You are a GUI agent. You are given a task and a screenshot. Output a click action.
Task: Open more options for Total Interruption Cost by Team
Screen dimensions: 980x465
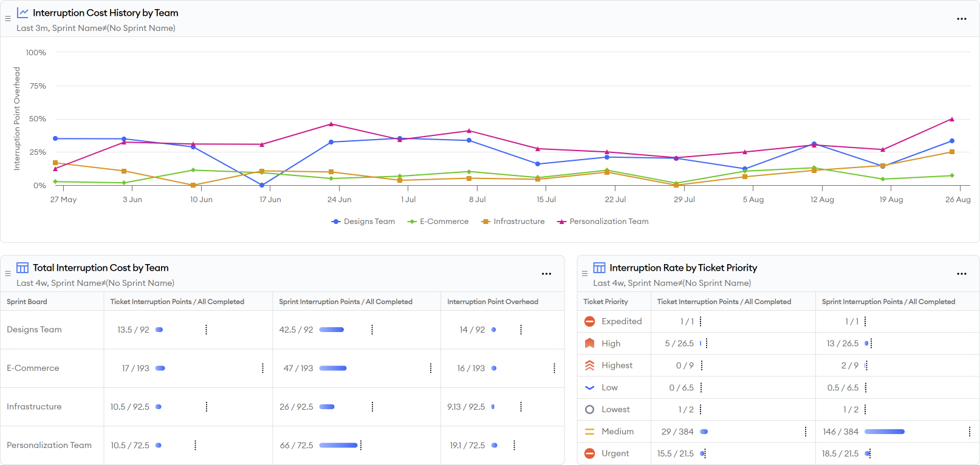546,274
